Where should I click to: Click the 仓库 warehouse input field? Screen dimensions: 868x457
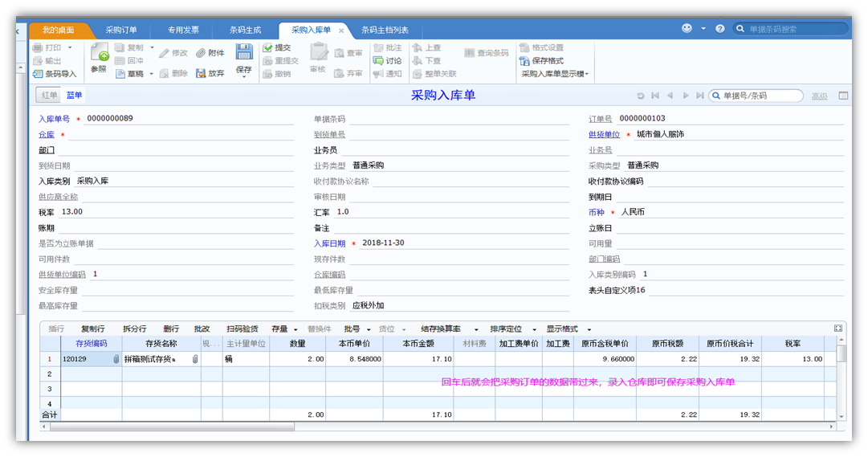point(181,134)
